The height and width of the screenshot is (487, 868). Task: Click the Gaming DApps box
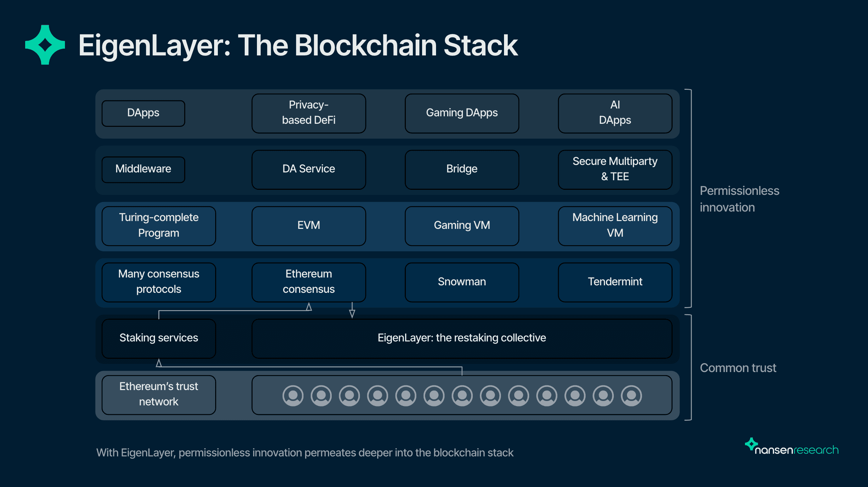(x=462, y=113)
